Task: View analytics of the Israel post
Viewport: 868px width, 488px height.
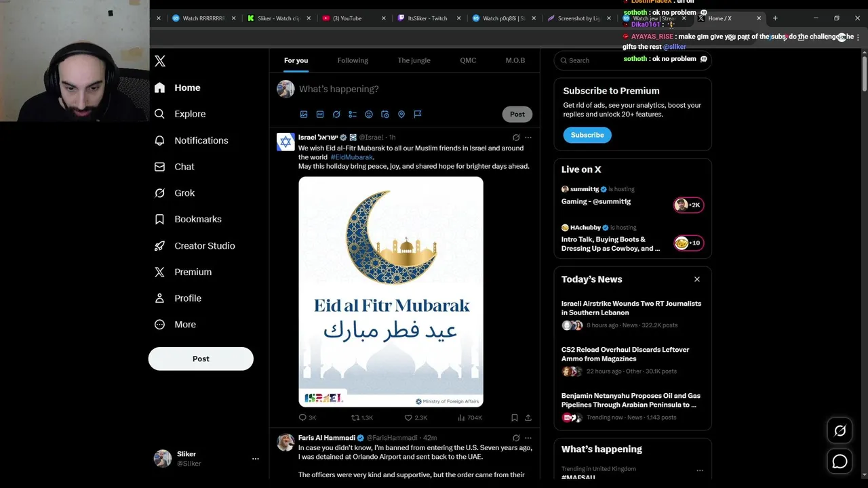Action: point(470,418)
